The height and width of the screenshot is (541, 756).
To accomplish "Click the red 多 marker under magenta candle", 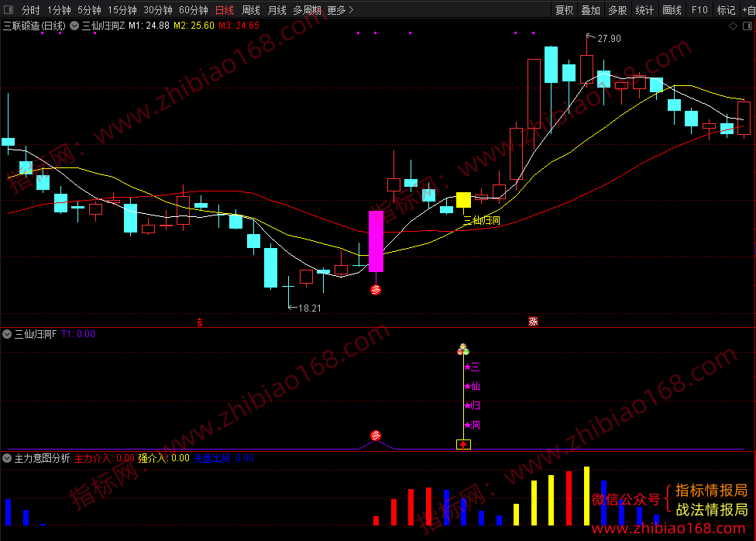I will pos(376,290).
